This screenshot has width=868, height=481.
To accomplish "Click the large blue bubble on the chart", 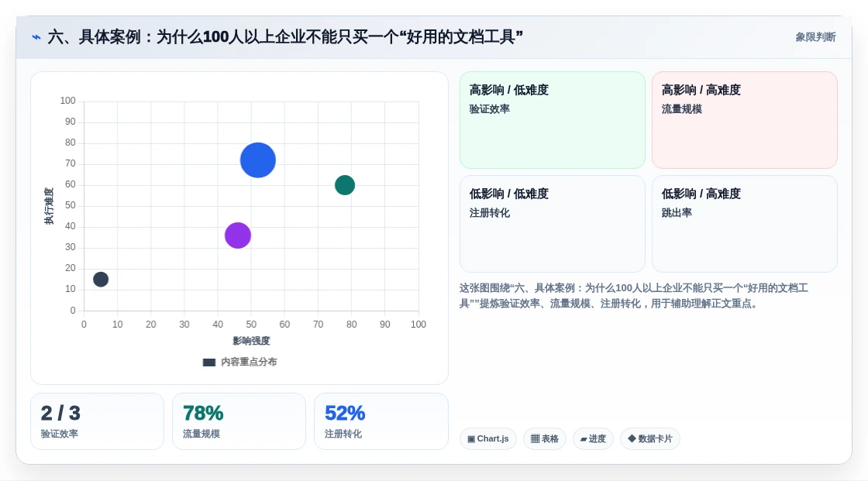I will coord(258,160).
